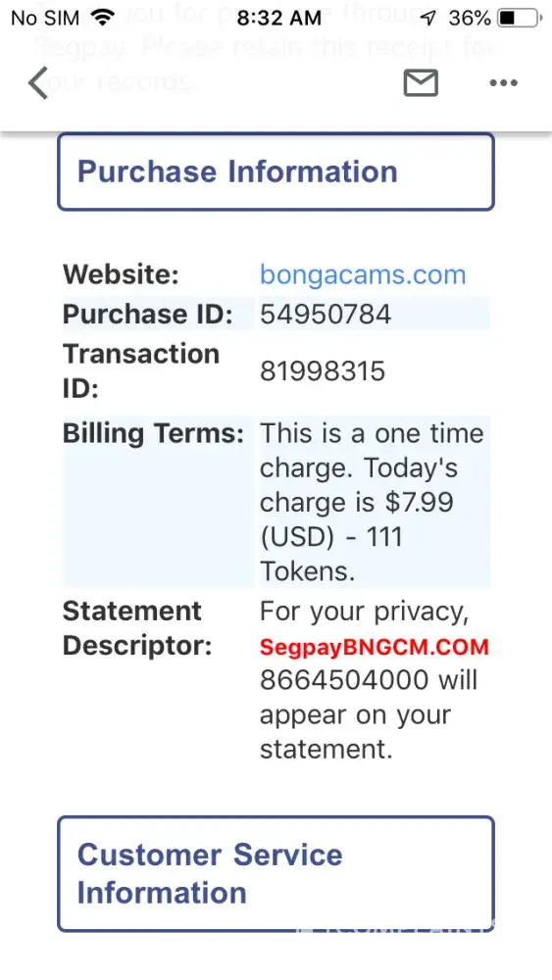Tap the No SIM carrier text

[x=45, y=18]
